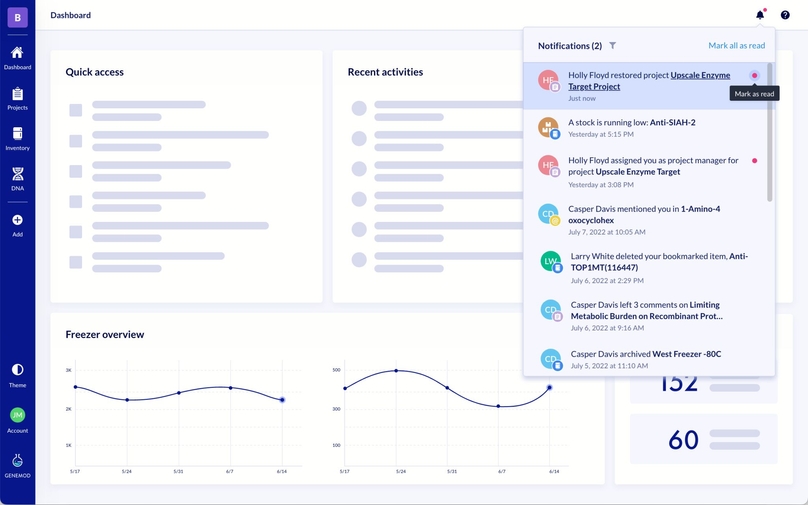The width and height of the screenshot is (808, 505).
Task: Open Inventory from the sidebar
Action: (17, 139)
